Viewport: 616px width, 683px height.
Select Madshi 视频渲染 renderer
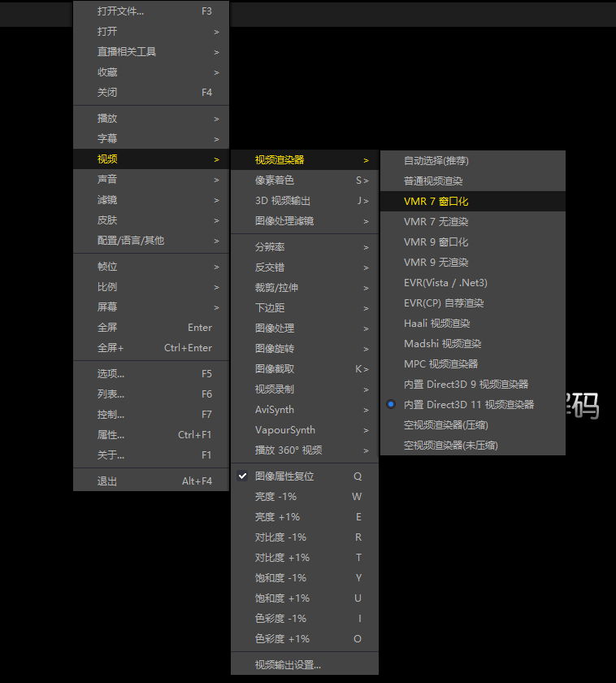(442, 344)
